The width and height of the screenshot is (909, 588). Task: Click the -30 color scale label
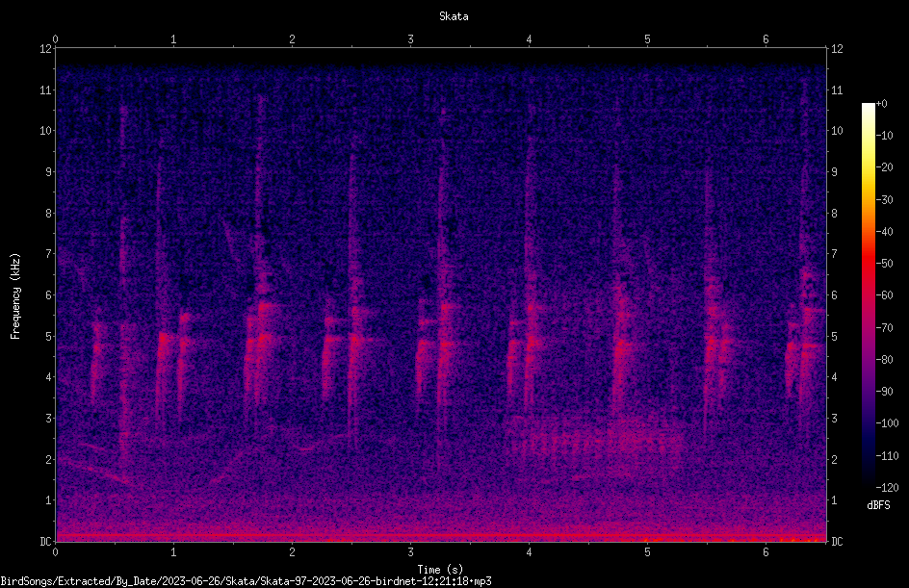tap(885, 200)
